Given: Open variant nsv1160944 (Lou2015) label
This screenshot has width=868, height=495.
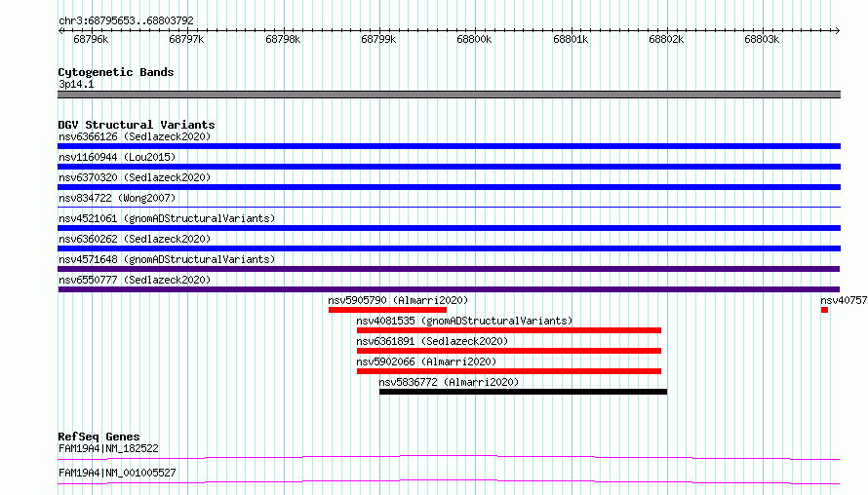Looking at the screenshot, I should [x=117, y=157].
